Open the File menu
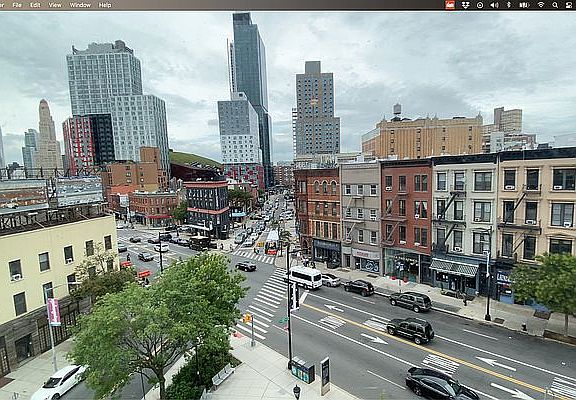 17,5
